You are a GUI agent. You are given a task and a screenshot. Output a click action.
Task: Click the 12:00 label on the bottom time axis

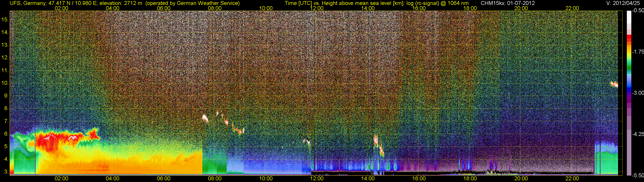317,179
